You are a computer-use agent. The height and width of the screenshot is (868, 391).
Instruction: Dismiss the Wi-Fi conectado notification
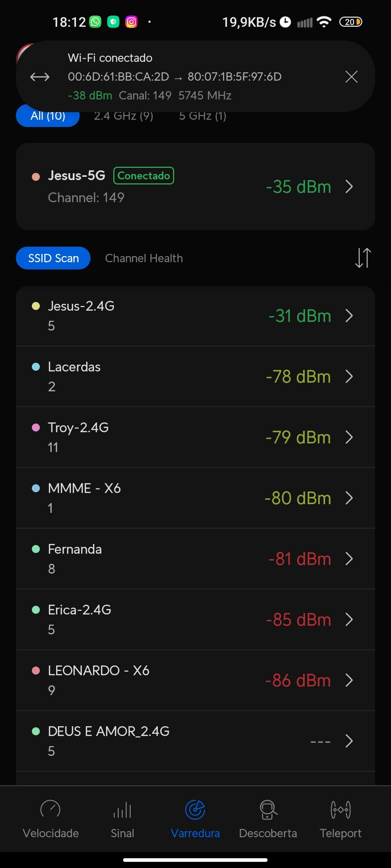click(351, 77)
